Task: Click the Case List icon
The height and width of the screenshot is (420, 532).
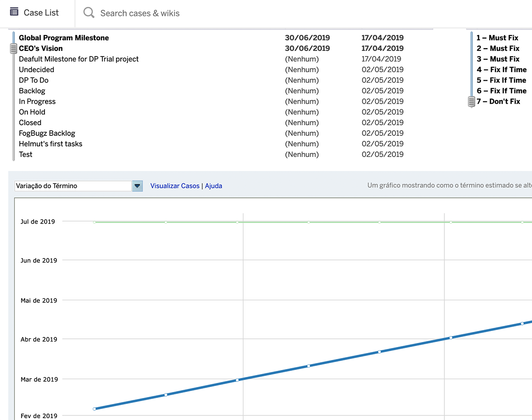Action: pyautogui.click(x=14, y=12)
